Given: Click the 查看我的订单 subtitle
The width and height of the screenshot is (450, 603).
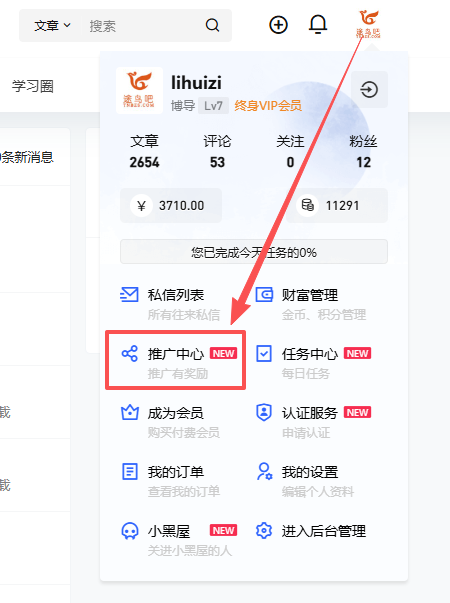Looking at the screenshot, I should point(184,491).
